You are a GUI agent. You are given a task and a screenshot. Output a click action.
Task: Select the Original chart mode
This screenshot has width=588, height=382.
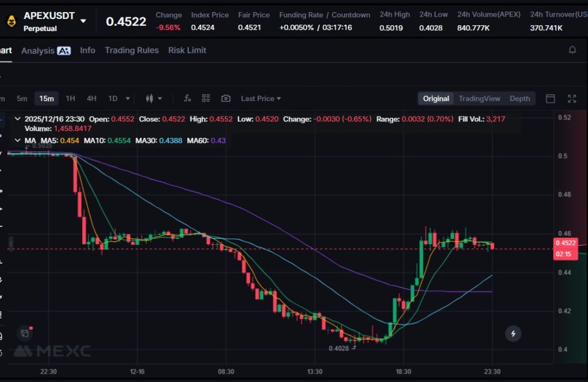tap(436, 99)
